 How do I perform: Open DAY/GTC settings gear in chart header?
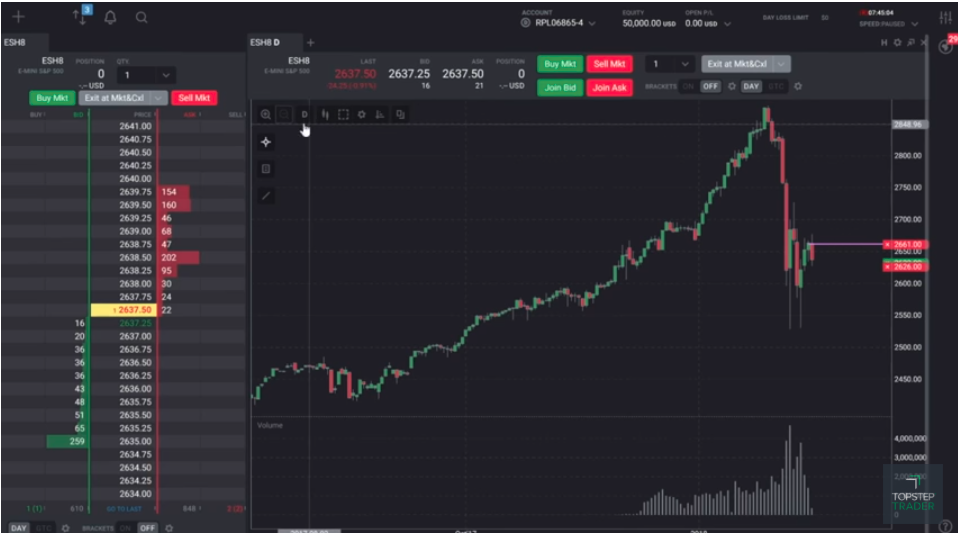pos(798,86)
